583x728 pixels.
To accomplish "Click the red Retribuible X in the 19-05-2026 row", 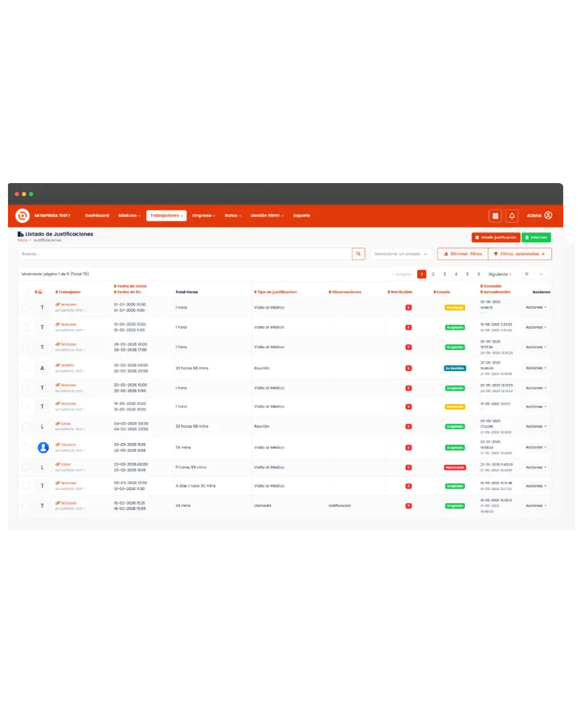I will coord(408,407).
